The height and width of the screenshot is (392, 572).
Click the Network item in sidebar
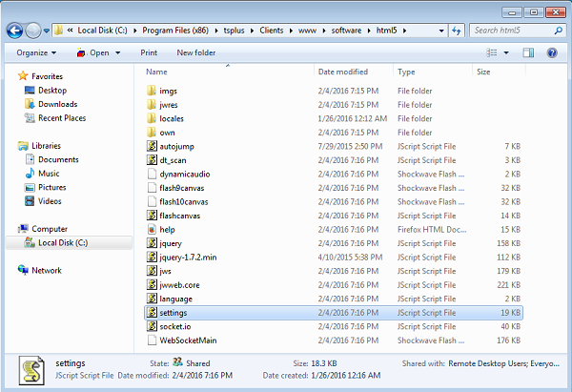point(46,270)
